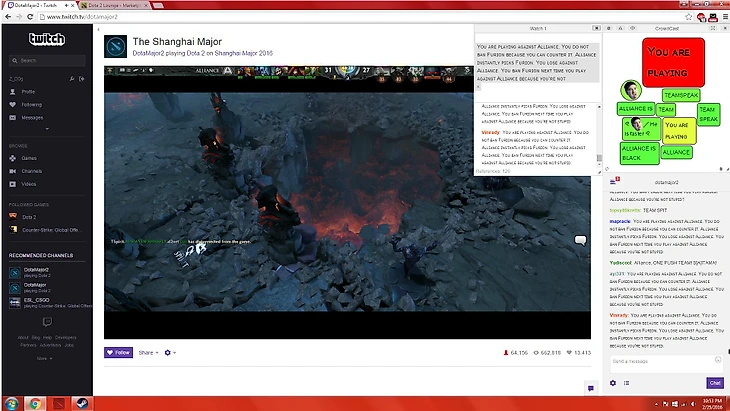Click the address bar URL
Viewport: 730px width, 411px height.
[x=82, y=17]
